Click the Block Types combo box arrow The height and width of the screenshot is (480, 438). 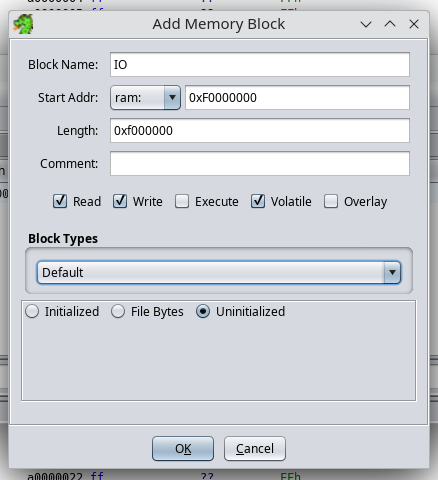[x=392, y=273]
